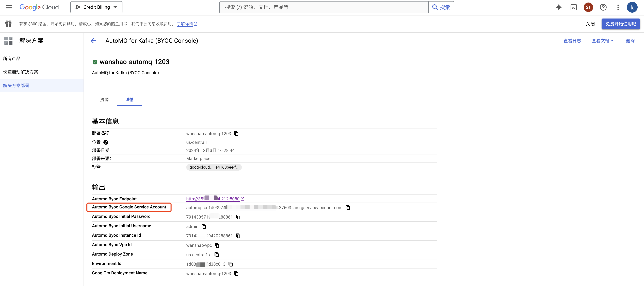Copy the Goog Cm Deployment Name
Viewport: 644px width, 286px height.
[236, 274]
